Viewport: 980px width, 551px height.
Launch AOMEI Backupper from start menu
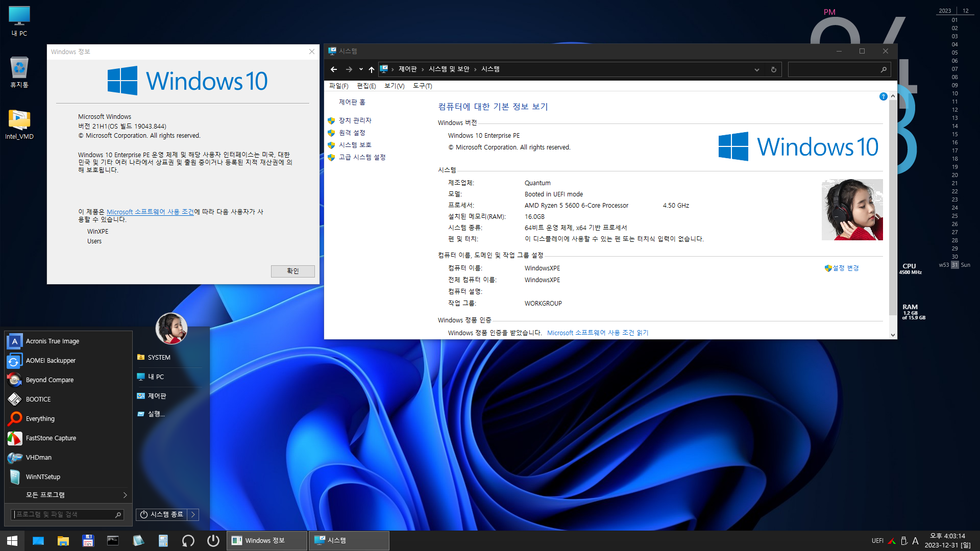68,361
